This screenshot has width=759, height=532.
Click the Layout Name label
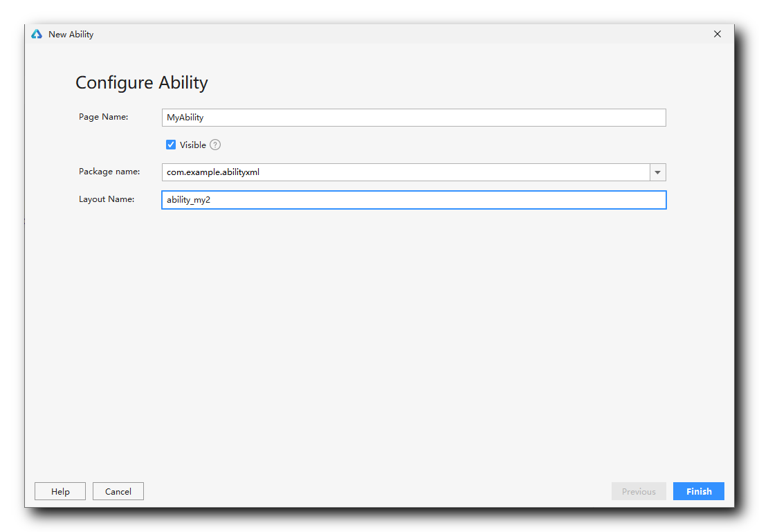coord(107,199)
